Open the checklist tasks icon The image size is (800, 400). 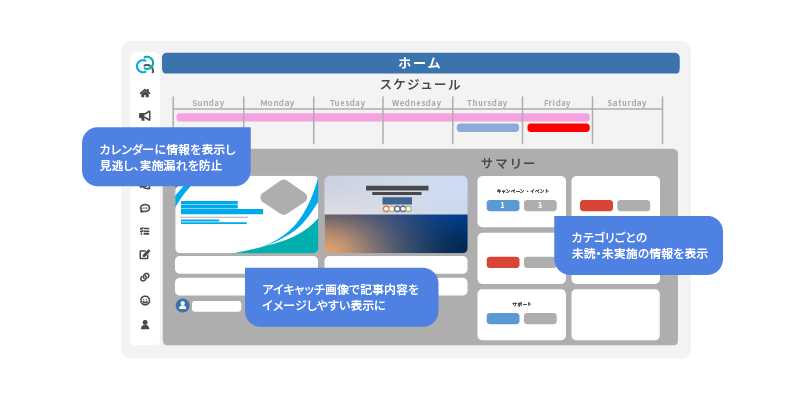(145, 231)
